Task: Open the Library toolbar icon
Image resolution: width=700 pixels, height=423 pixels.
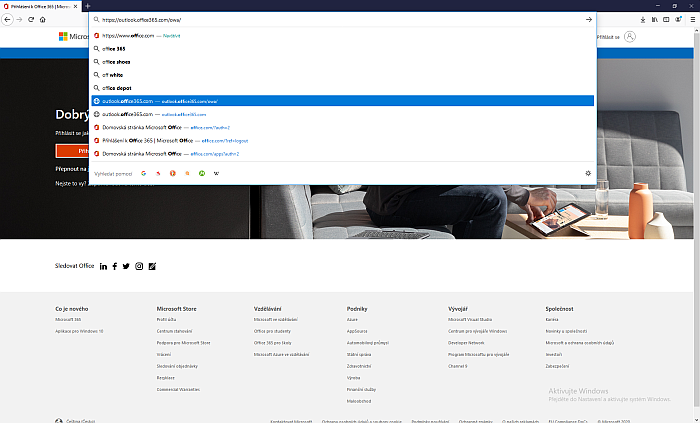Action: pos(654,20)
